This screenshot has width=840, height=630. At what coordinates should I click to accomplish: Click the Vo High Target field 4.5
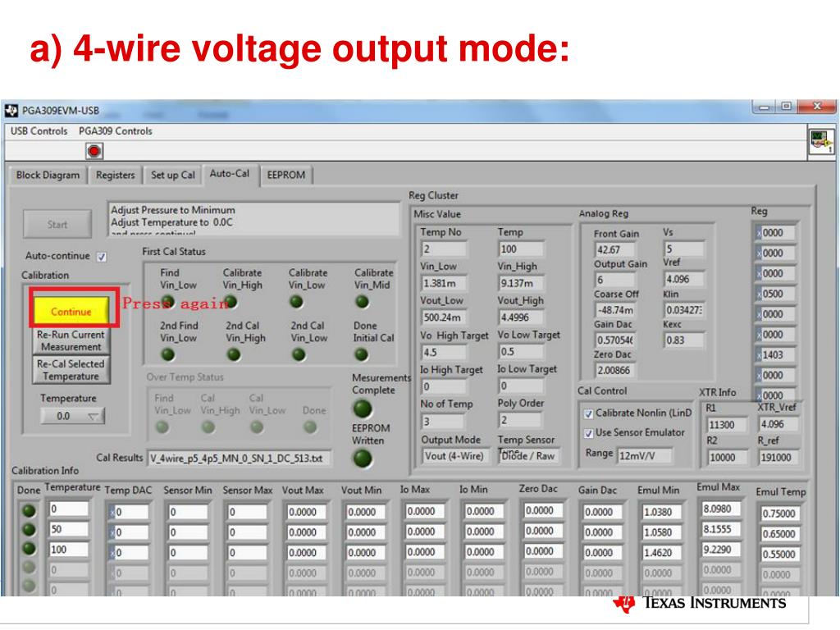(x=444, y=353)
